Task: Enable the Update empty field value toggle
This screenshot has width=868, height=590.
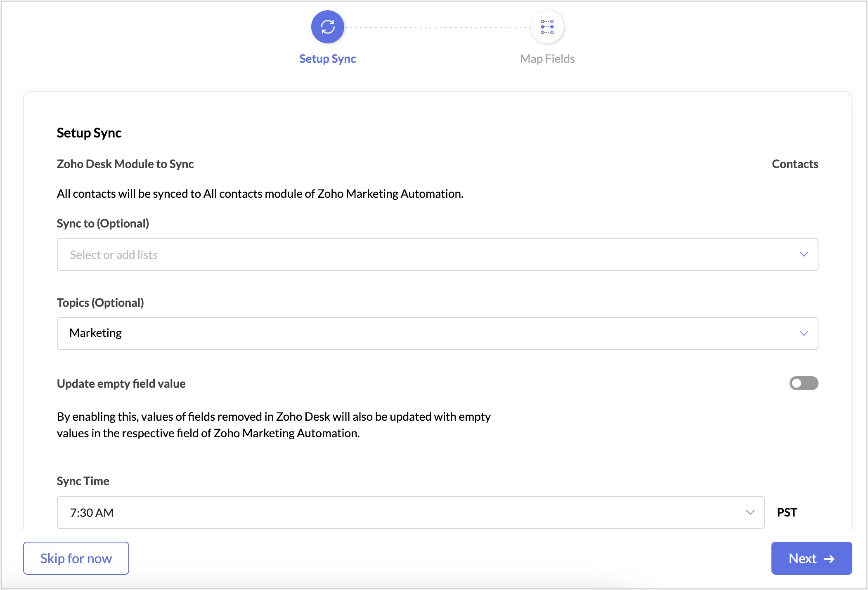Action: point(804,383)
